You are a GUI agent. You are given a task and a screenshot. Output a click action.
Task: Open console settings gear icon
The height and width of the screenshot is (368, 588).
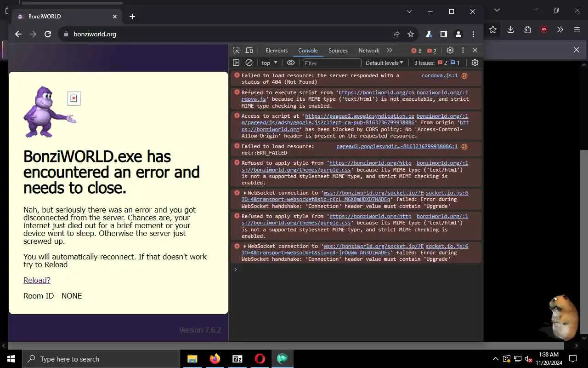(475, 63)
